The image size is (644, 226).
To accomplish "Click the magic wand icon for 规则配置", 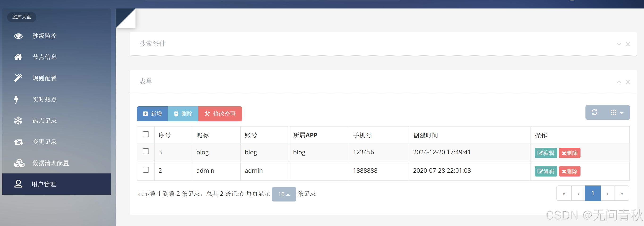I will pyautogui.click(x=18, y=78).
